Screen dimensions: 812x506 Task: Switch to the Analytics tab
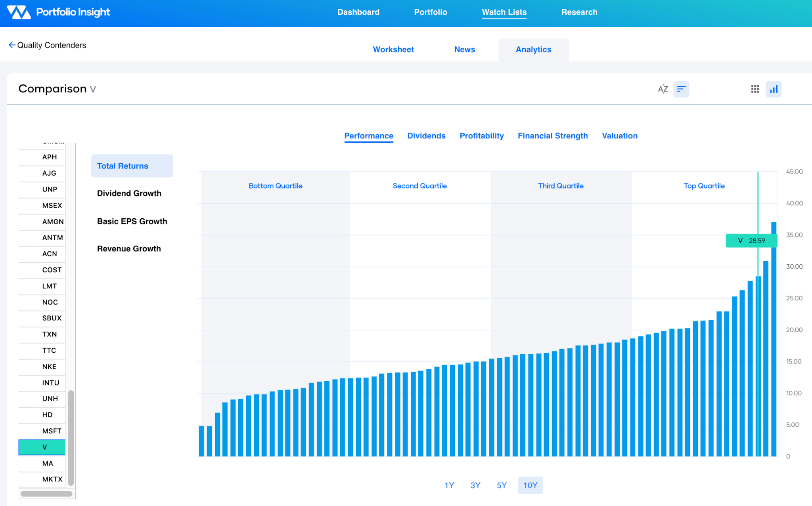533,50
